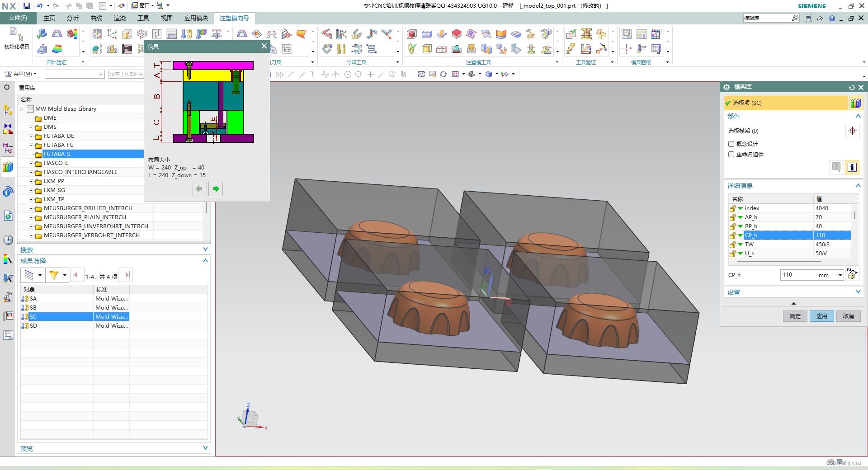Select the golden cooling fittings icon
Image resolution: width=868 pixels, height=470 pixels.
(x=341, y=49)
